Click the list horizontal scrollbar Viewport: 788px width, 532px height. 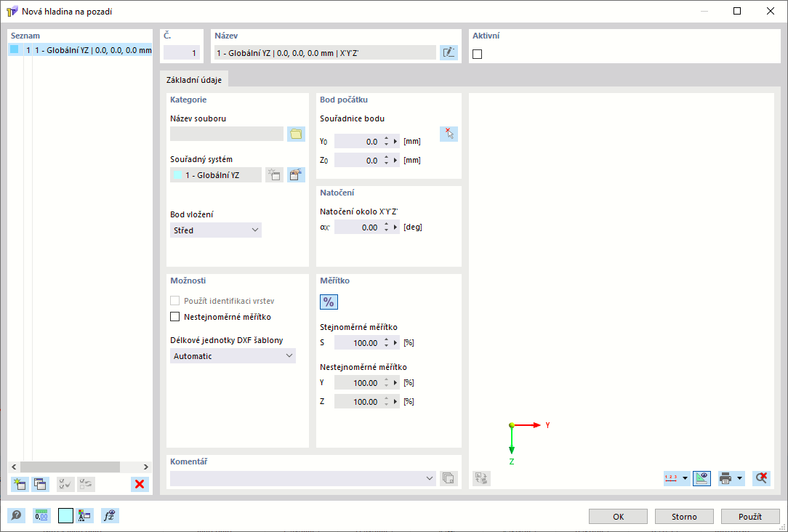click(70, 467)
